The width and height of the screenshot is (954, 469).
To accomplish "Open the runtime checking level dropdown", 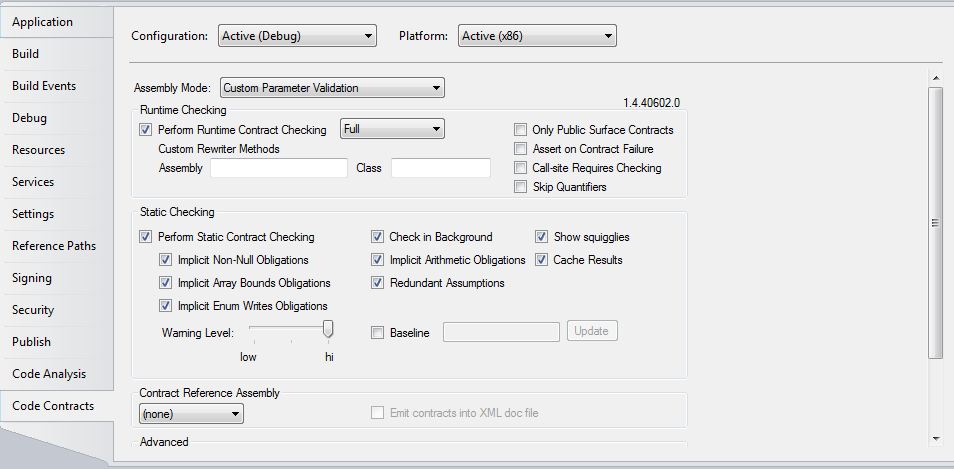I will (392, 129).
